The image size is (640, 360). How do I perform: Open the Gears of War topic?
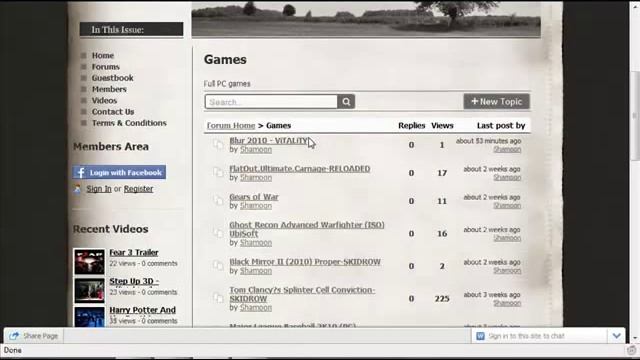(253, 197)
